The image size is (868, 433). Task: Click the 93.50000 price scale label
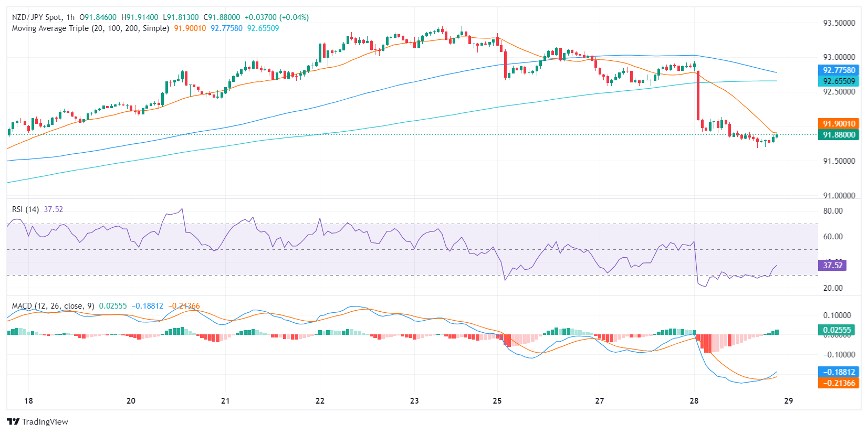coord(839,23)
